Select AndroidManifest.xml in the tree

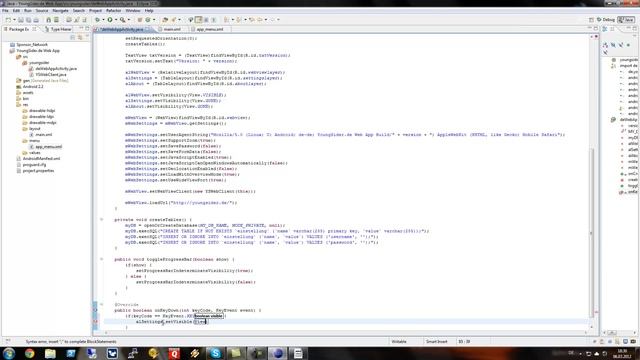pyautogui.click(x=41, y=158)
